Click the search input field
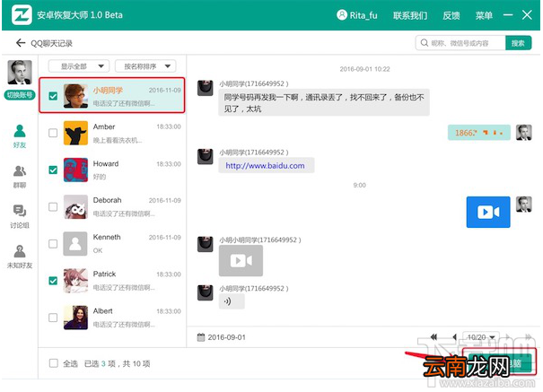543x392 pixels. [460, 43]
